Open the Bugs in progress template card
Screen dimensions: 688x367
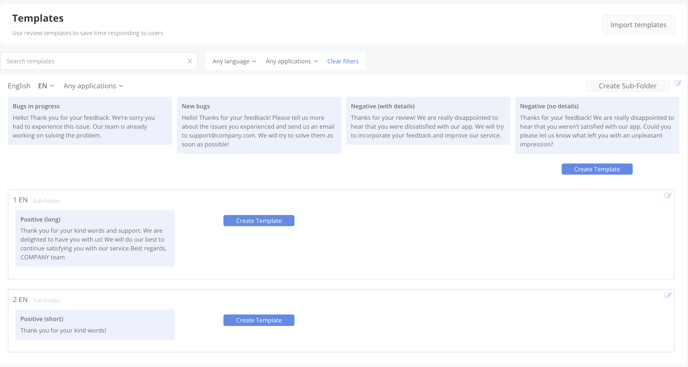(x=90, y=121)
